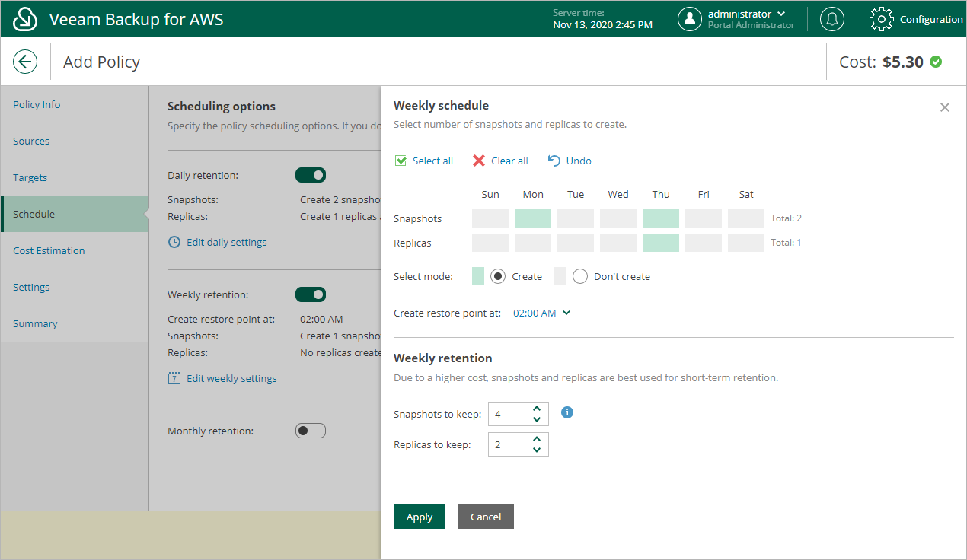Toggle Daily retention switch

(x=311, y=175)
